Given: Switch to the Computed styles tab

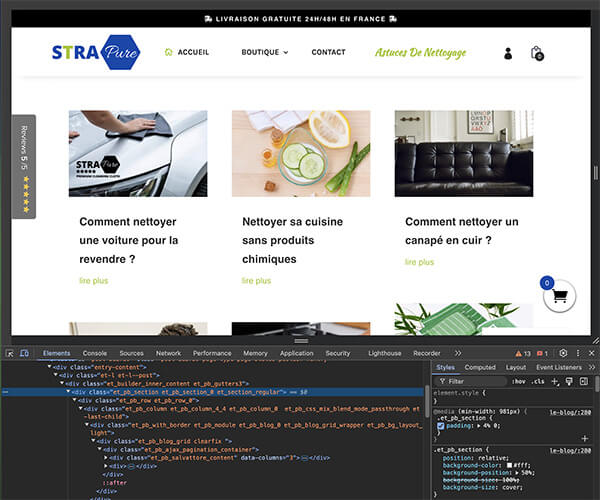Looking at the screenshot, I should (x=480, y=367).
